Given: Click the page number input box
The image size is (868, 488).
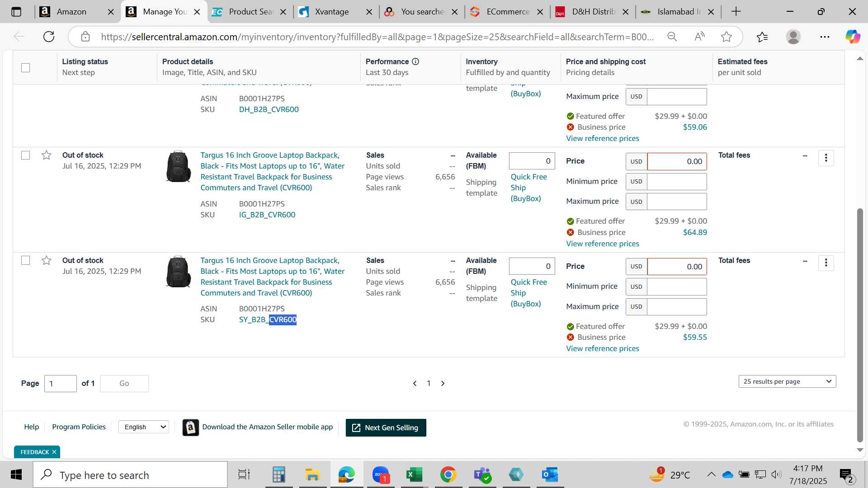Looking at the screenshot, I should point(60,384).
